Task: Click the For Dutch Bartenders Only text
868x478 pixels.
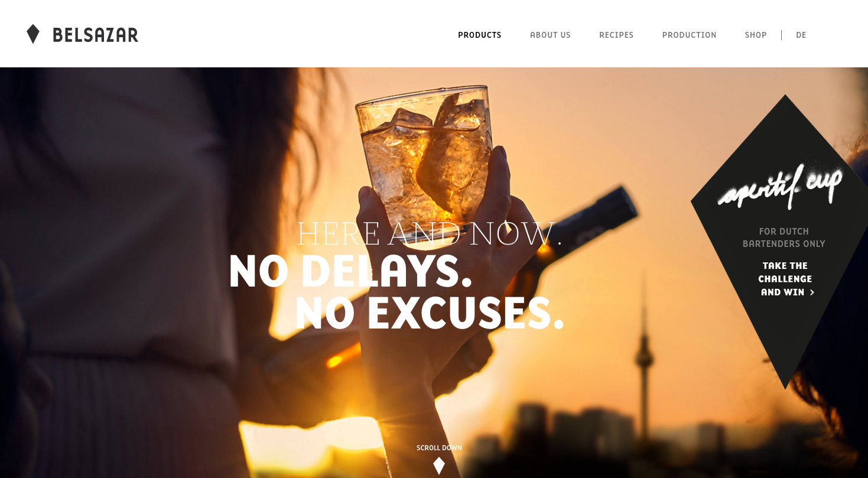Action: click(x=784, y=238)
